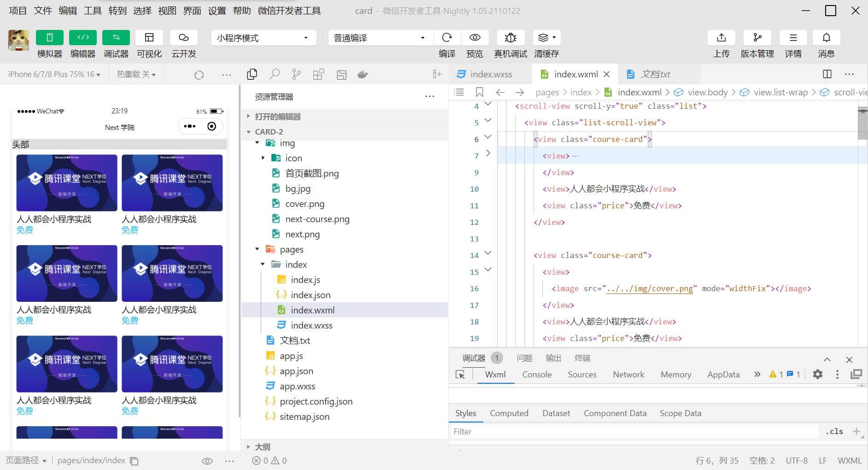
Task: Toggle the debugger panel (调试器)
Action: pyautogui.click(x=116, y=37)
